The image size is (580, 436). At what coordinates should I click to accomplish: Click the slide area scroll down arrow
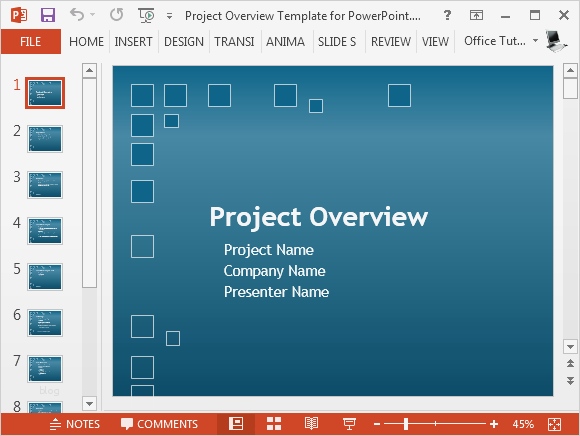click(570, 347)
